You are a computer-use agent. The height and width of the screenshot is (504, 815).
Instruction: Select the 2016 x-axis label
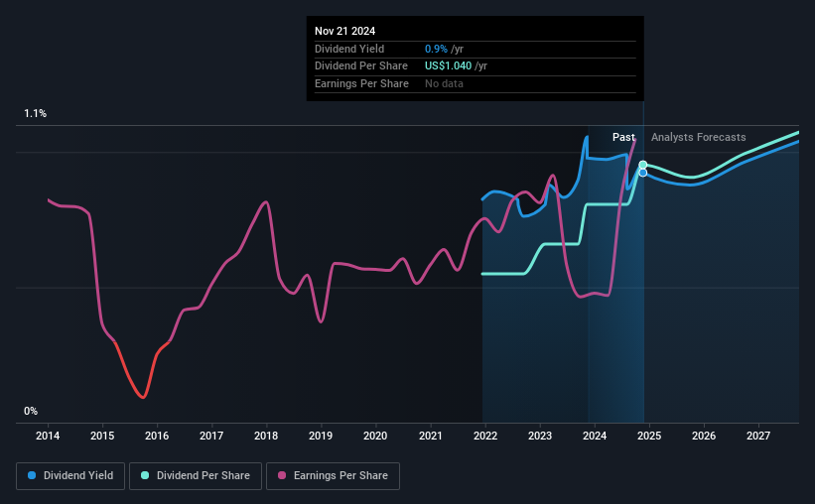[x=157, y=436]
